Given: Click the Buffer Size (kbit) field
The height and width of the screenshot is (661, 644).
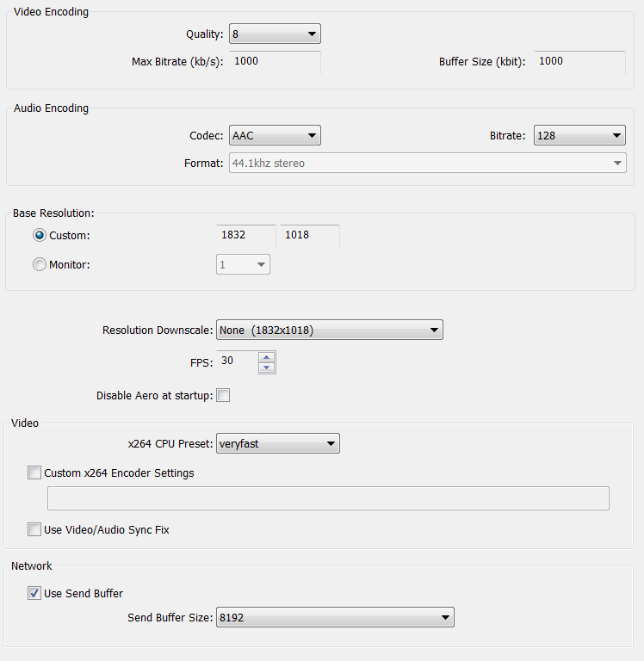Looking at the screenshot, I should (x=579, y=62).
